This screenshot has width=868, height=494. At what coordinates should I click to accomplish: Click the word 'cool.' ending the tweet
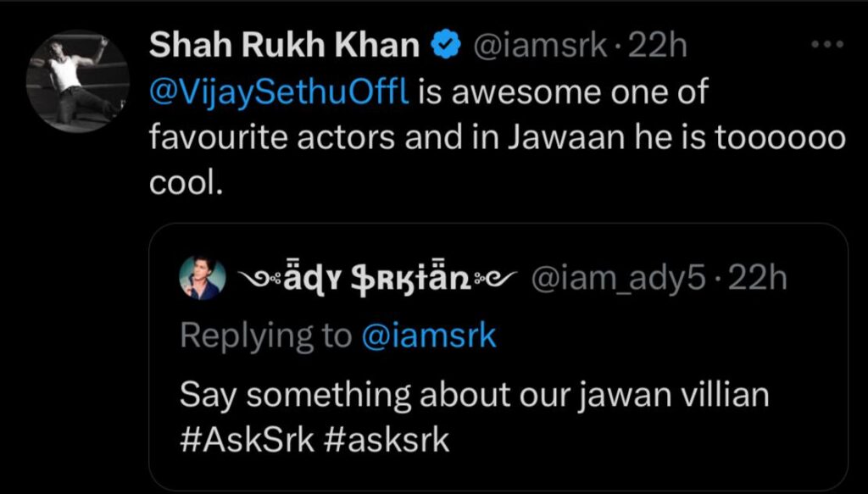point(186,185)
